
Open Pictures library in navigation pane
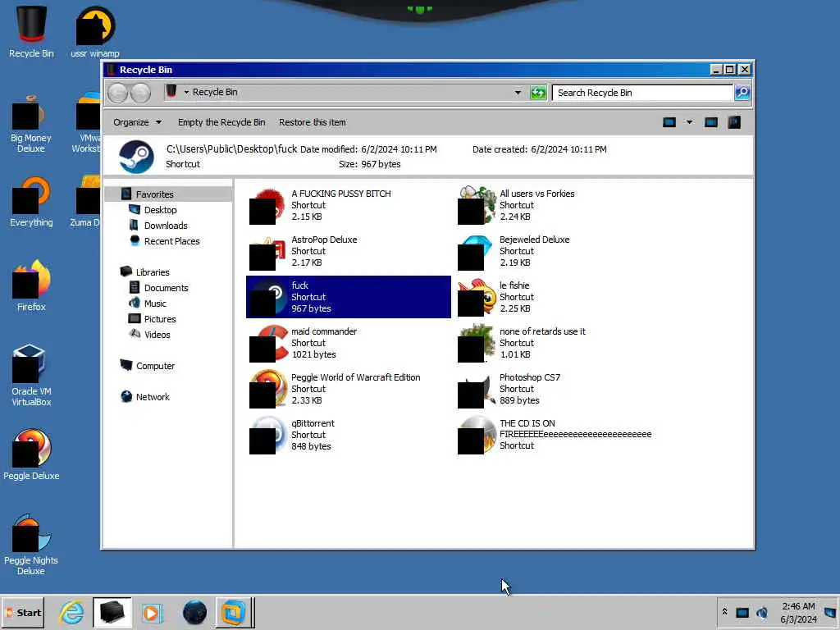pos(160,319)
